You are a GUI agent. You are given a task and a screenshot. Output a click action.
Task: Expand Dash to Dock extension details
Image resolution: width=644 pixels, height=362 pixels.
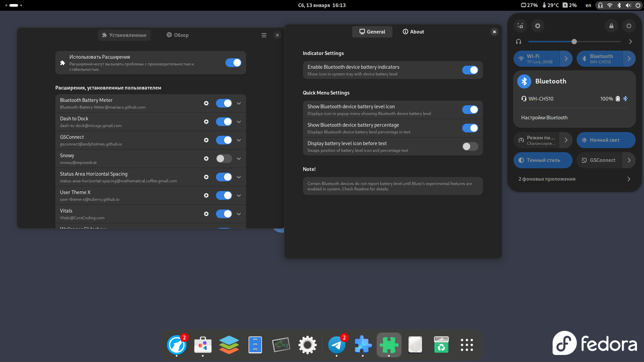[239, 122]
